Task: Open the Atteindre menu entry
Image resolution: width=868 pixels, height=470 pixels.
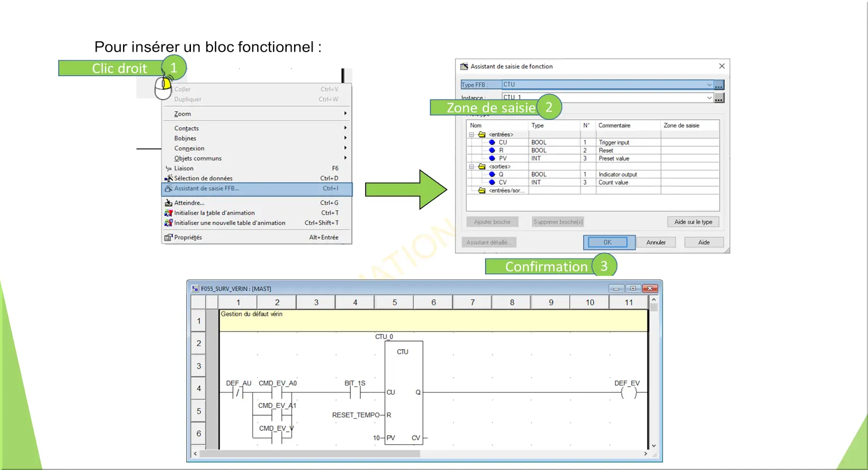Action: [257, 203]
